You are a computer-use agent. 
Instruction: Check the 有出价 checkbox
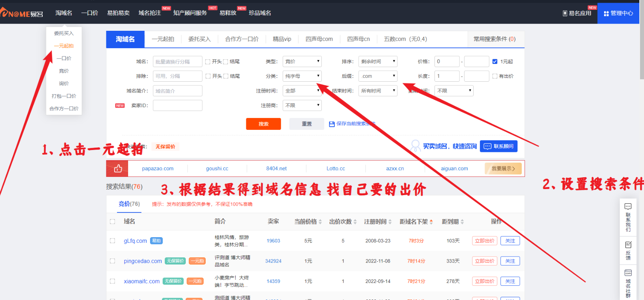point(495,76)
